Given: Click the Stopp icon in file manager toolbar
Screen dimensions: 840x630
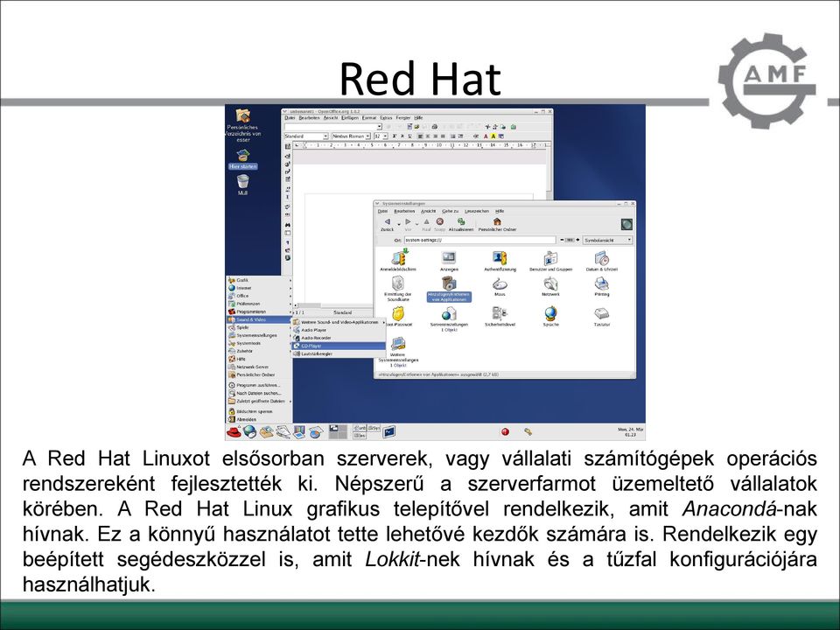Looking at the screenshot, I should coord(440,221).
